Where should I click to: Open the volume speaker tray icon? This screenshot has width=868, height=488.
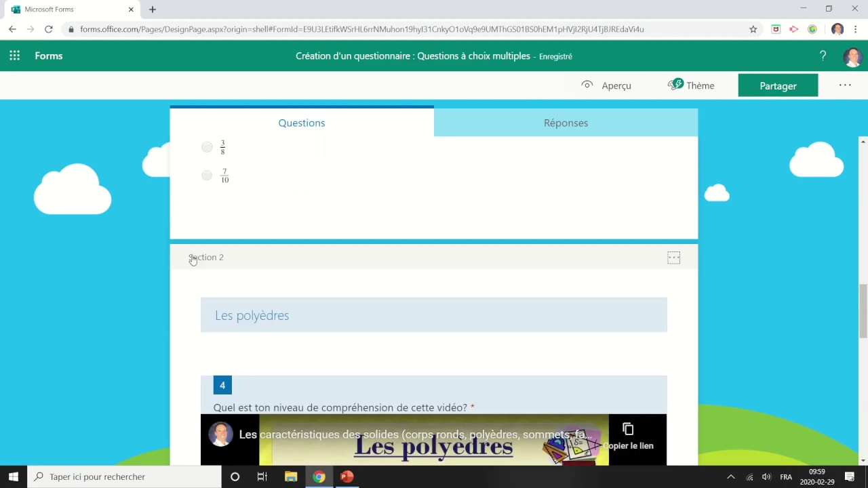tap(766, 476)
